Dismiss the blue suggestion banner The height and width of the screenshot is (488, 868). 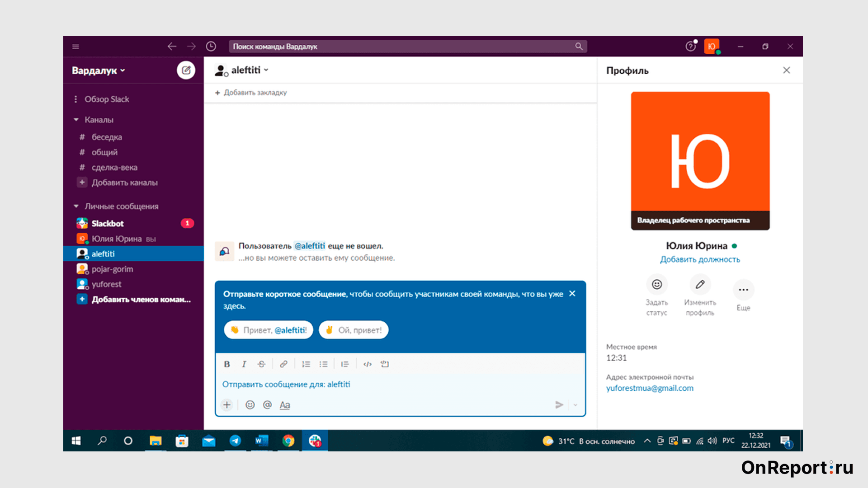572,294
